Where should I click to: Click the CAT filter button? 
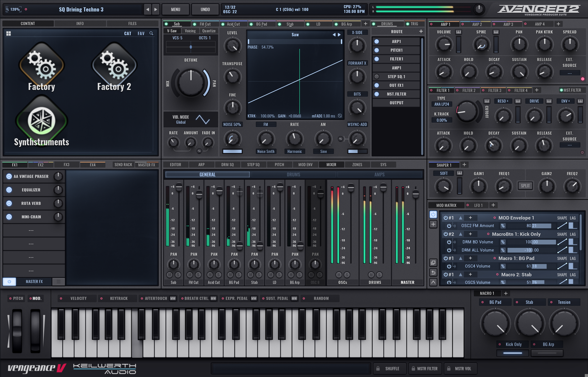(x=128, y=33)
